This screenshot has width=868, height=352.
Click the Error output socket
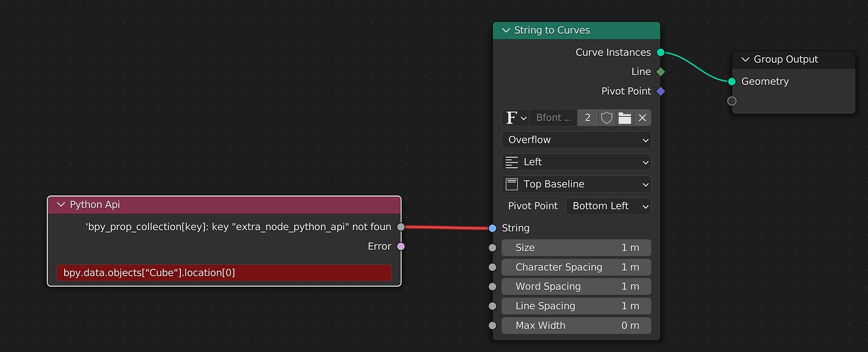401,246
